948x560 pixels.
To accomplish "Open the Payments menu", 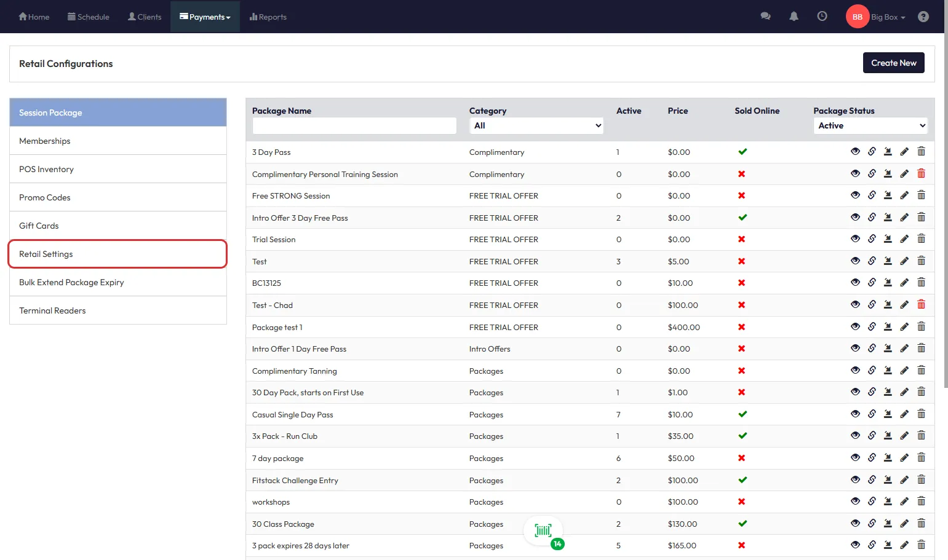I will [205, 17].
